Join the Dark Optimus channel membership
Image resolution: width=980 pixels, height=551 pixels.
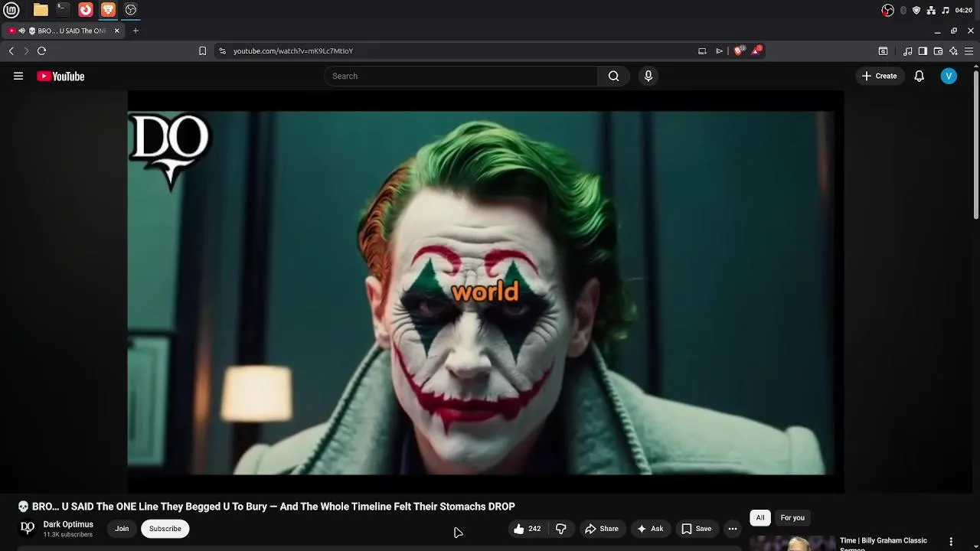tap(122, 529)
